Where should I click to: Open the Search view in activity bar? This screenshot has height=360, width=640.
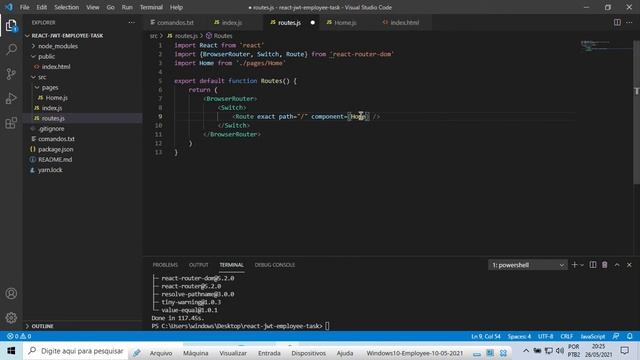click(11, 50)
